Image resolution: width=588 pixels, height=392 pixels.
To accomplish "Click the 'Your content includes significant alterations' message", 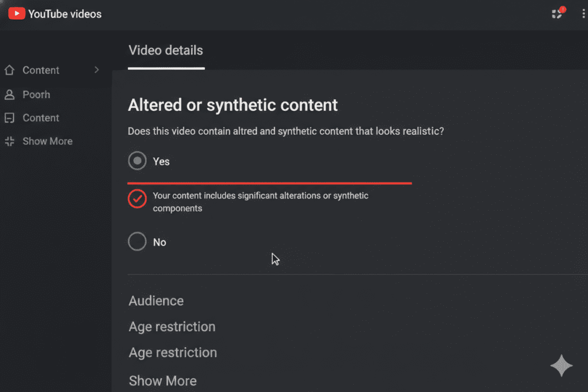I will tap(261, 202).
